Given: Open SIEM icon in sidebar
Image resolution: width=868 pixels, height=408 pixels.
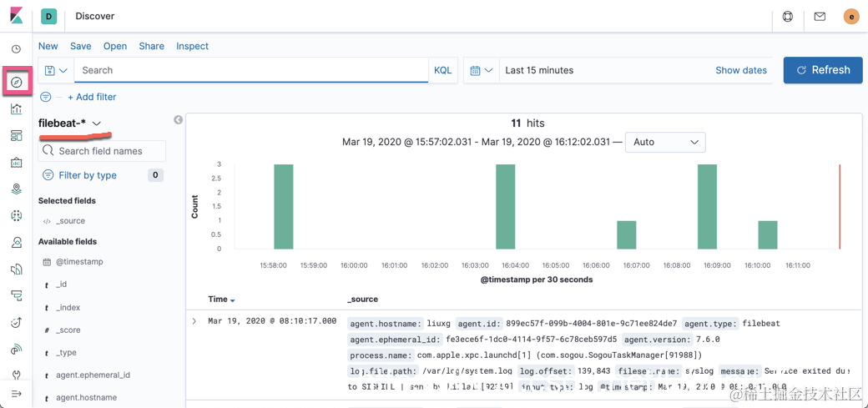Looking at the screenshot, I should 17,350.
